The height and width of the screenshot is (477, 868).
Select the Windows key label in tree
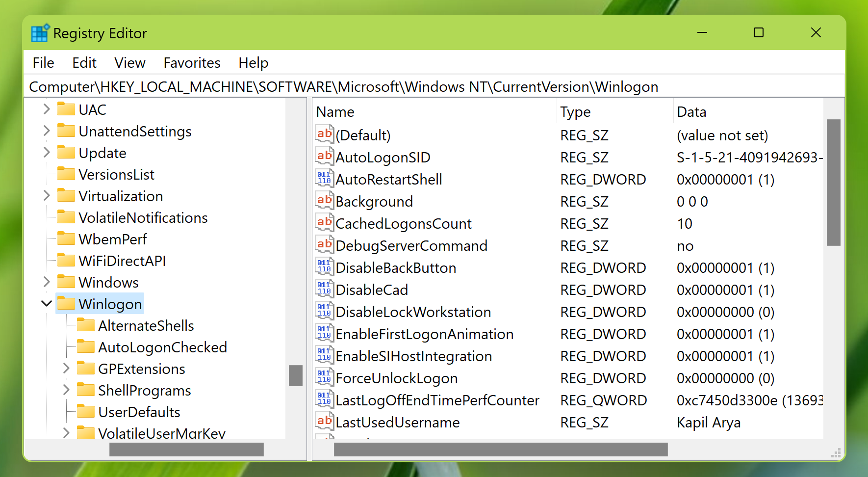click(x=108, y=282)
